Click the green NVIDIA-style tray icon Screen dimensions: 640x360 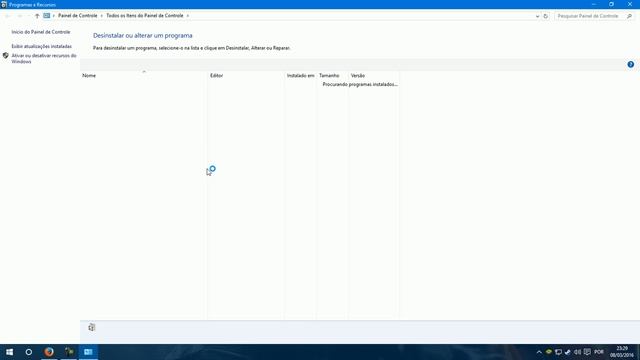tap(549, 352)
